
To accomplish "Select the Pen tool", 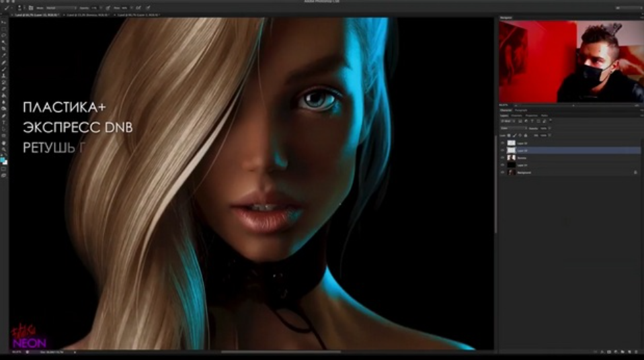I will tap(4, 116).
